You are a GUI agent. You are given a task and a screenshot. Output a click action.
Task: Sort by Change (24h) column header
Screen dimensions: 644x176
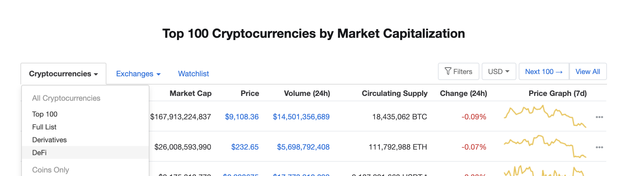click(464, 93)
